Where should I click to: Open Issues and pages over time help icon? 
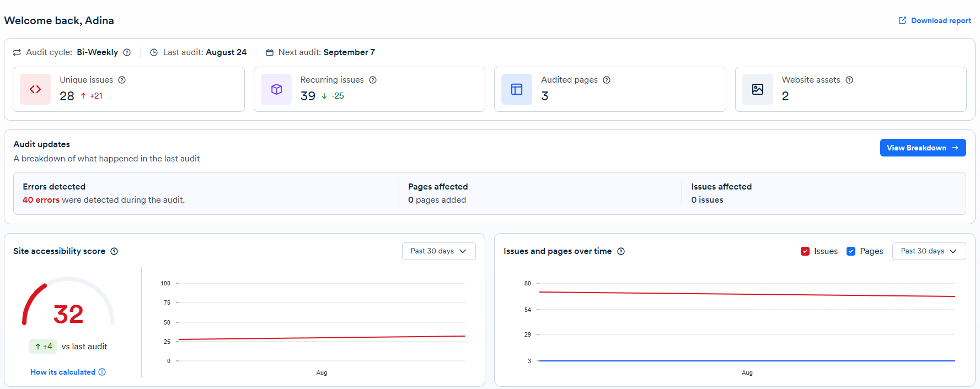pyautogui.click(x=621, y=251)
